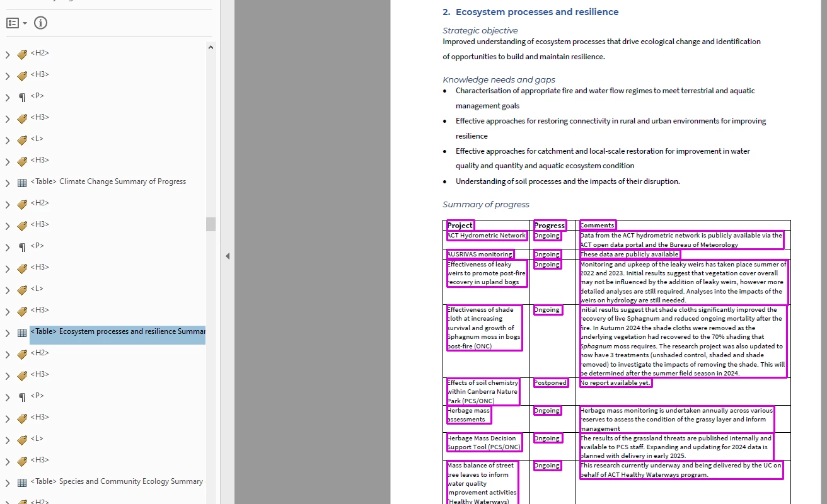Click the table icon beside Ecosystem processes tag
Screen dimensions: 827x504
[22, 333]
